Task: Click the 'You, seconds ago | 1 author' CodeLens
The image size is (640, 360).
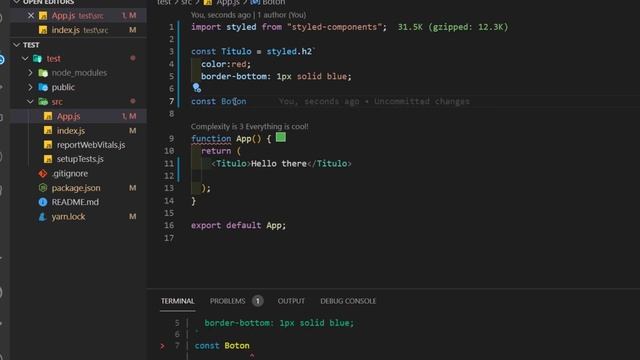Action: (x=248, y=15)
